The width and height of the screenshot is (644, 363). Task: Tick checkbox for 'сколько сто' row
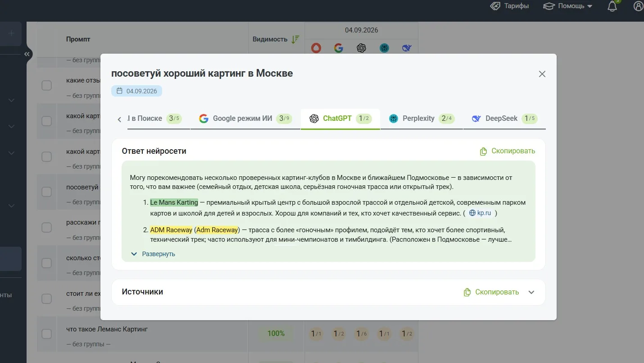pos(47,263)
